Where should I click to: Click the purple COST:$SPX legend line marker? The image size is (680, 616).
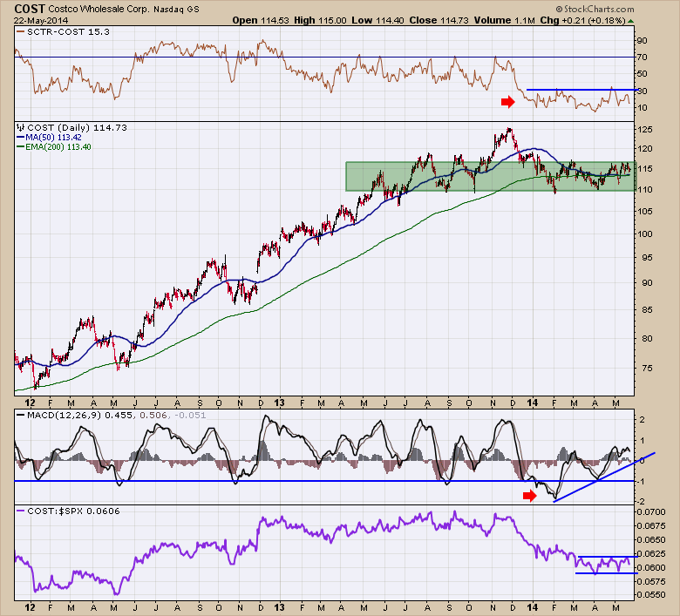tap(20, 511)
